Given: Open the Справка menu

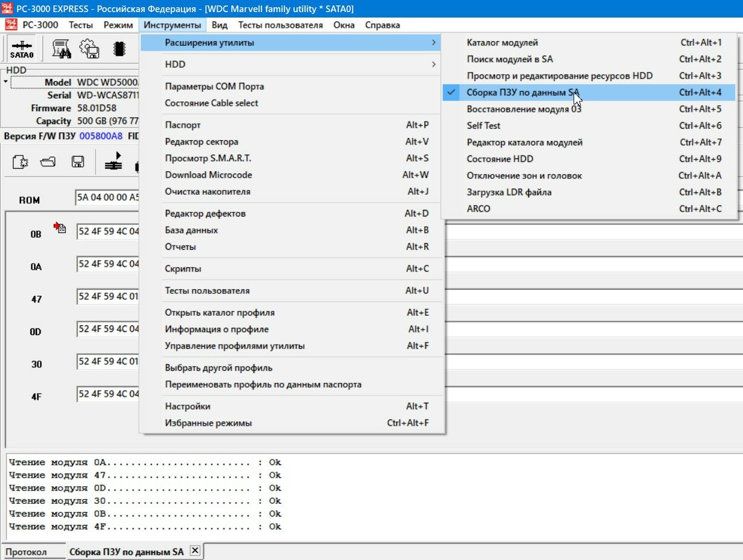Looking at the screenshot, I should [382, 25].
